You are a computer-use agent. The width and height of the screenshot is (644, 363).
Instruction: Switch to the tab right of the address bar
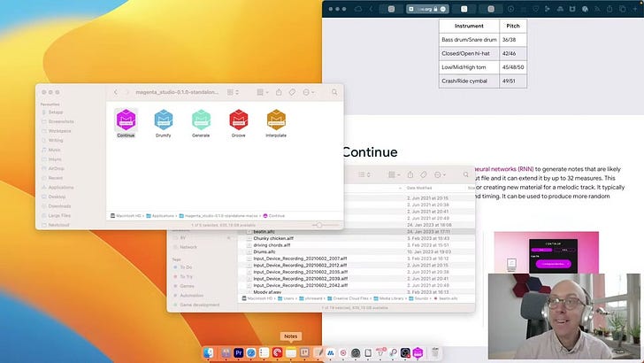[464, 9]
